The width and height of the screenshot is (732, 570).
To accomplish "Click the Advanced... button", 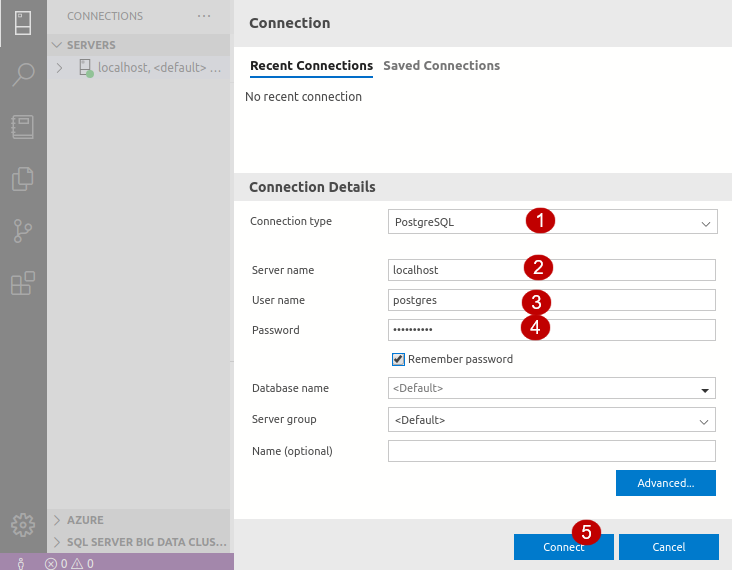I will pos(665,483).
